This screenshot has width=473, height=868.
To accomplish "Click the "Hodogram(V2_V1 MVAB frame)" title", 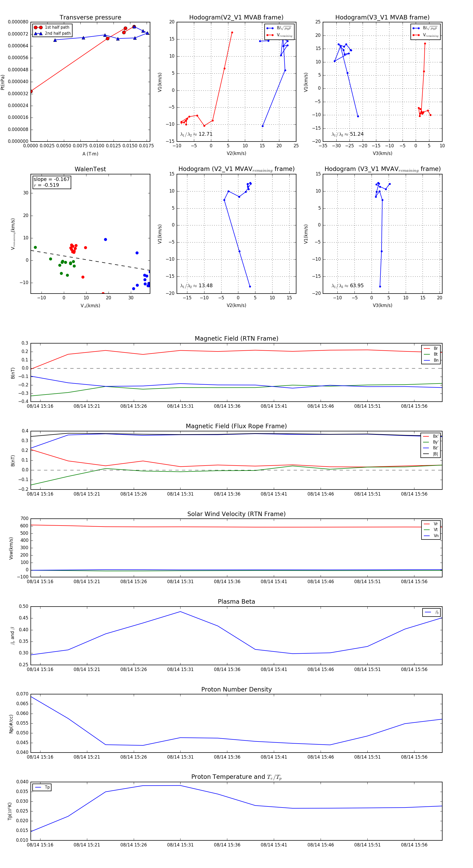I will pyautogui.click(x=236, y=18).
